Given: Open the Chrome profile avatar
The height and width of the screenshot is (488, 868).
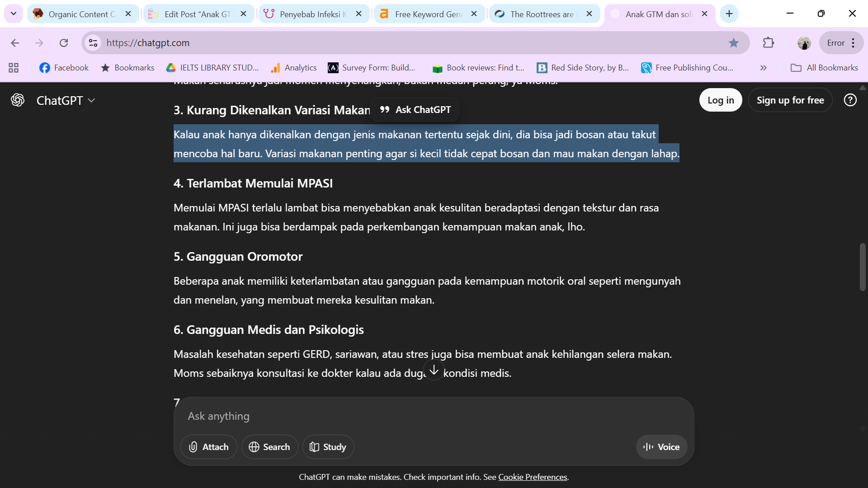Looking at the screenshot, I should pyautogui.click(x=804, y=43).
